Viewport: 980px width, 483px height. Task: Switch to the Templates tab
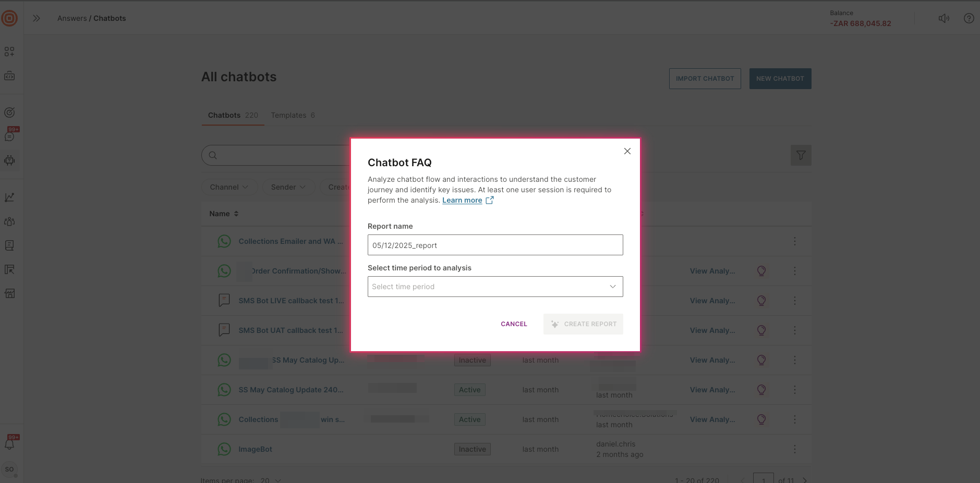(293, 115)
